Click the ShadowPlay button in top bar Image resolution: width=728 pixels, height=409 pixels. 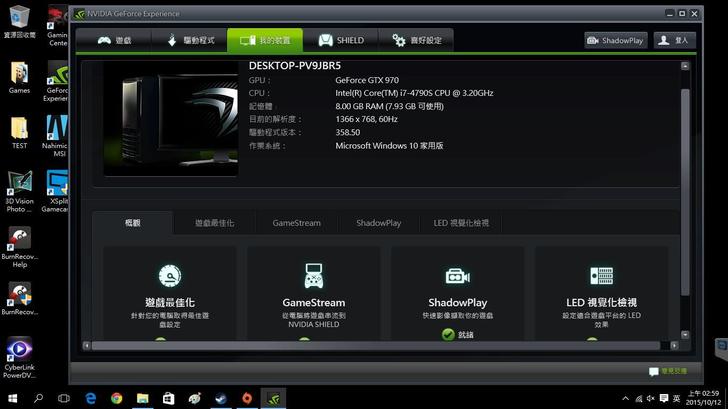(616, 40)
